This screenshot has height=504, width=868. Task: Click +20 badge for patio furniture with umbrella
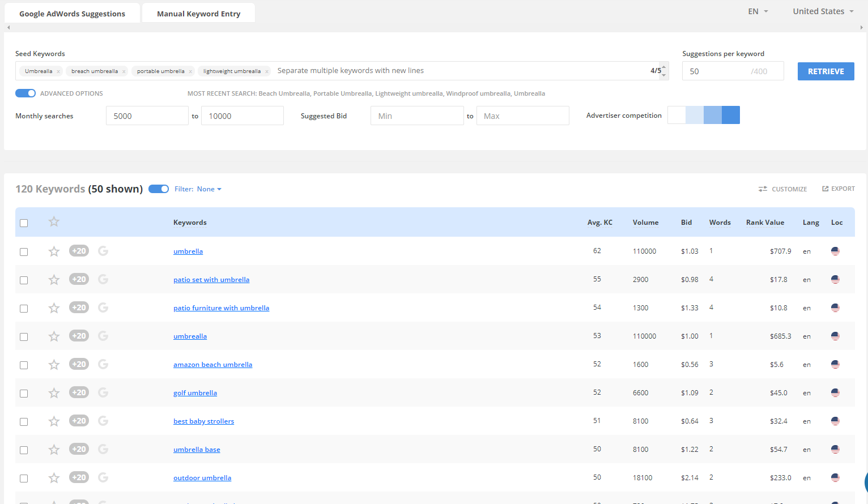pyautogui.click(x=79, y=307)
